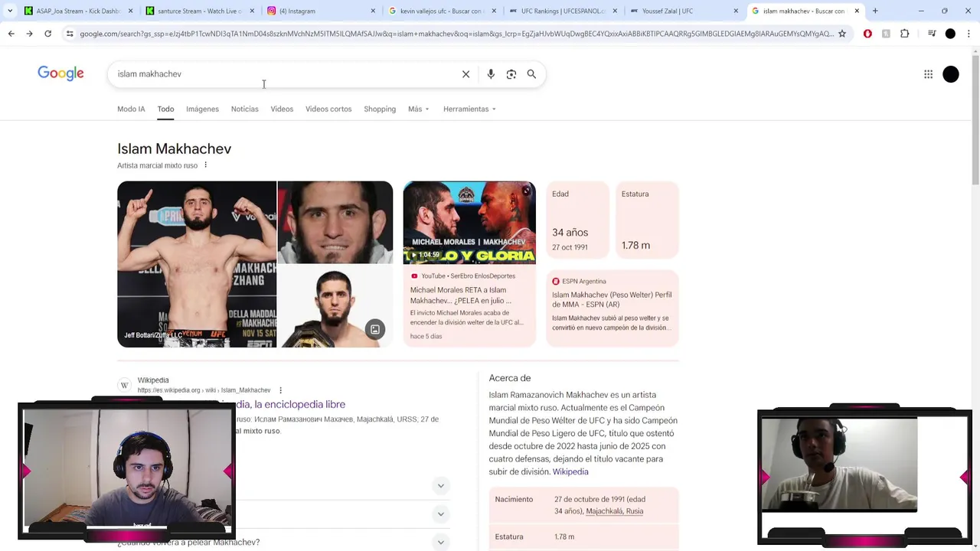Image resolution: width=980 pixels, height=551 pixels.
Task: Play the Michael Morales vs Makhachev video
Action: click(x=469, y=223)
